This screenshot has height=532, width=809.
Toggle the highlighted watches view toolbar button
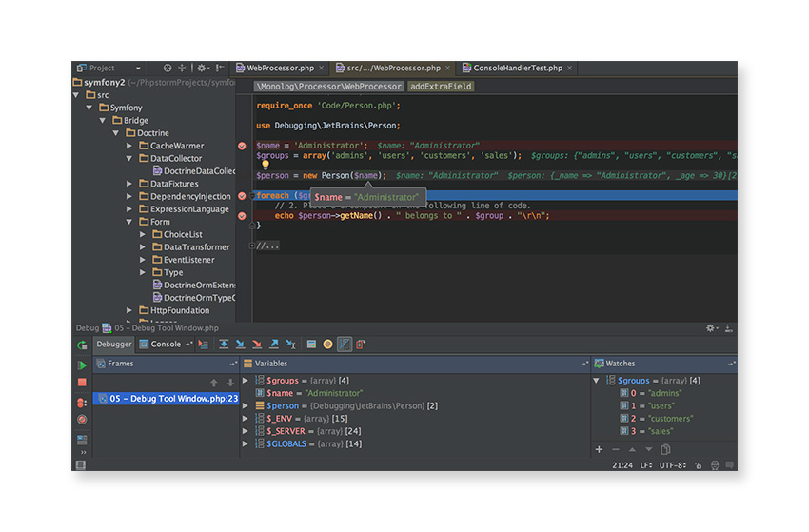pyautogui.click(x=345, y=345)
